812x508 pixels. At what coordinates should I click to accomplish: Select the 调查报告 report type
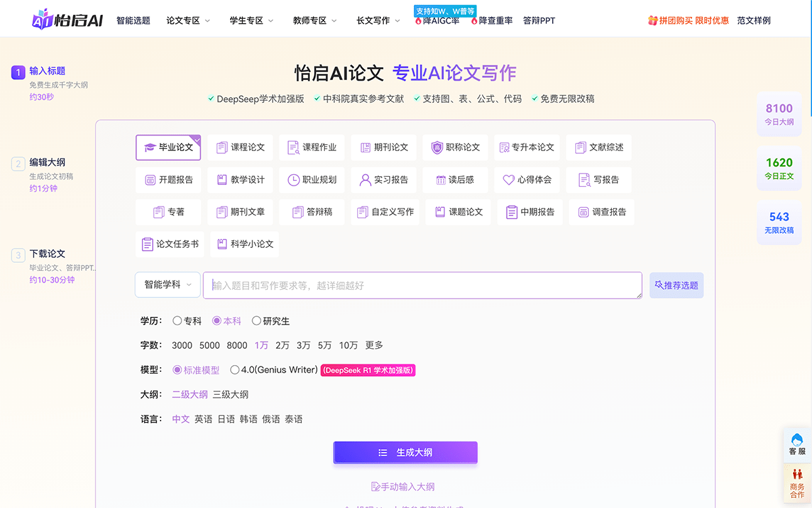point(602,212)
